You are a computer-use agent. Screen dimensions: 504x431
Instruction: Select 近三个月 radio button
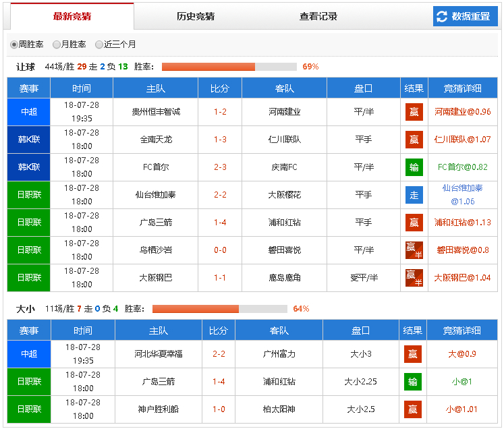pos(99,45)
